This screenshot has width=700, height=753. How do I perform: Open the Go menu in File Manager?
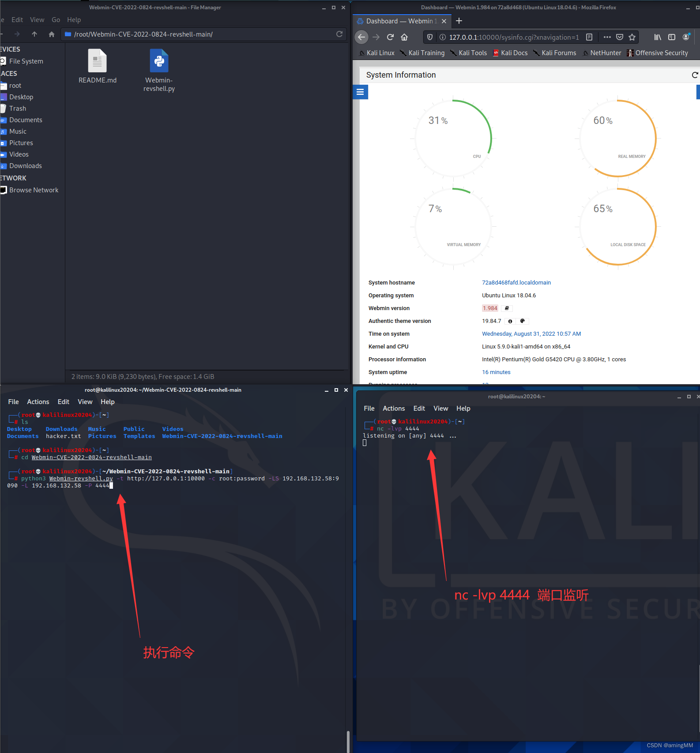[56, 20]
